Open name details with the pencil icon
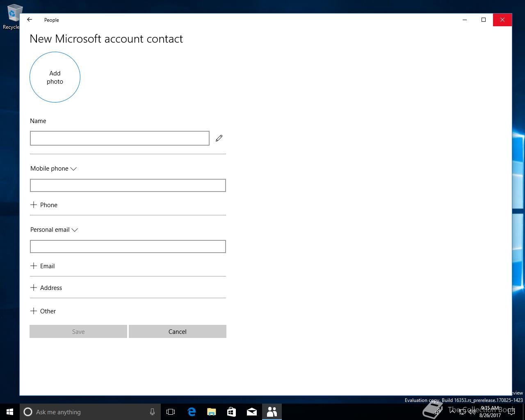 click(219, 138)
